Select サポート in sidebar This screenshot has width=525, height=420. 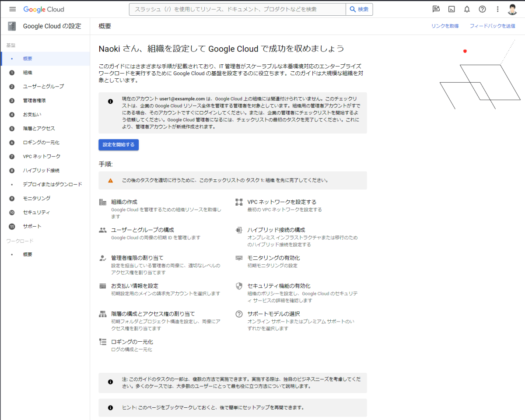click(x=45, y=227)
